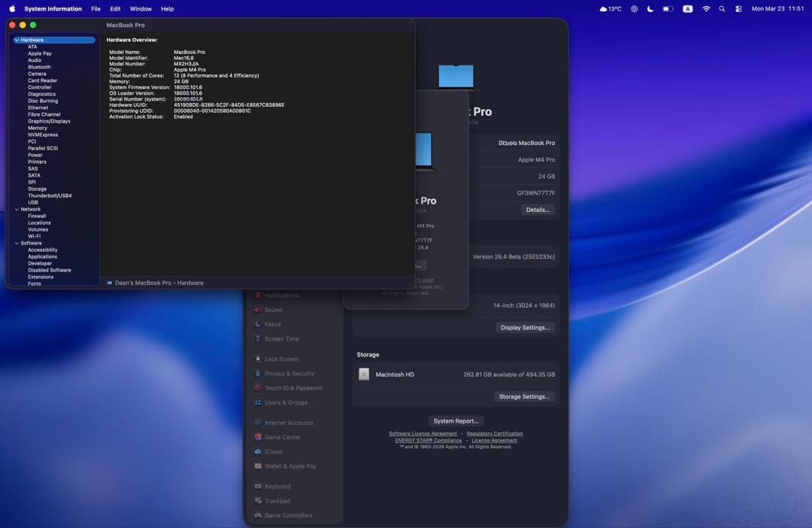The height and width of the screenshot is (528, 812).
Task: Select Applications under Software
Action: (42, 256)
